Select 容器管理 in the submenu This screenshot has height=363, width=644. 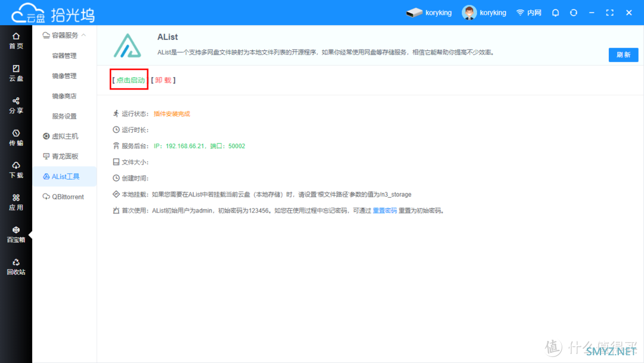(64, 56)
